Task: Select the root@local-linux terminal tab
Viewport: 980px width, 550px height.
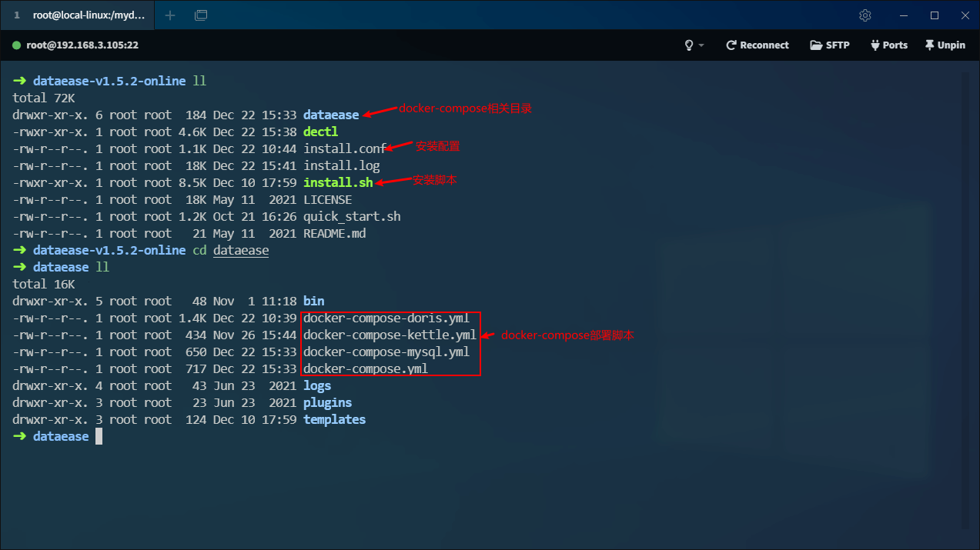Action: (x=79, y=15)
